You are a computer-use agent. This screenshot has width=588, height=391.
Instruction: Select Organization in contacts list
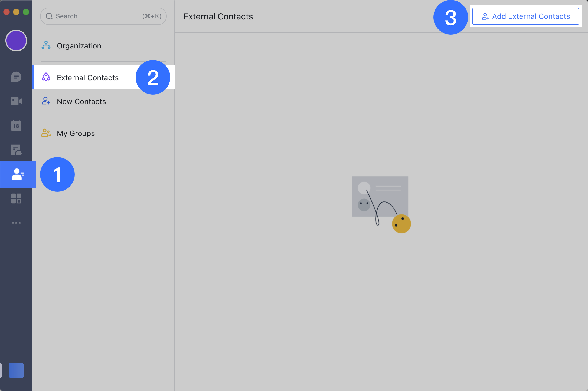pyautogui.click(x=79, y=46)
